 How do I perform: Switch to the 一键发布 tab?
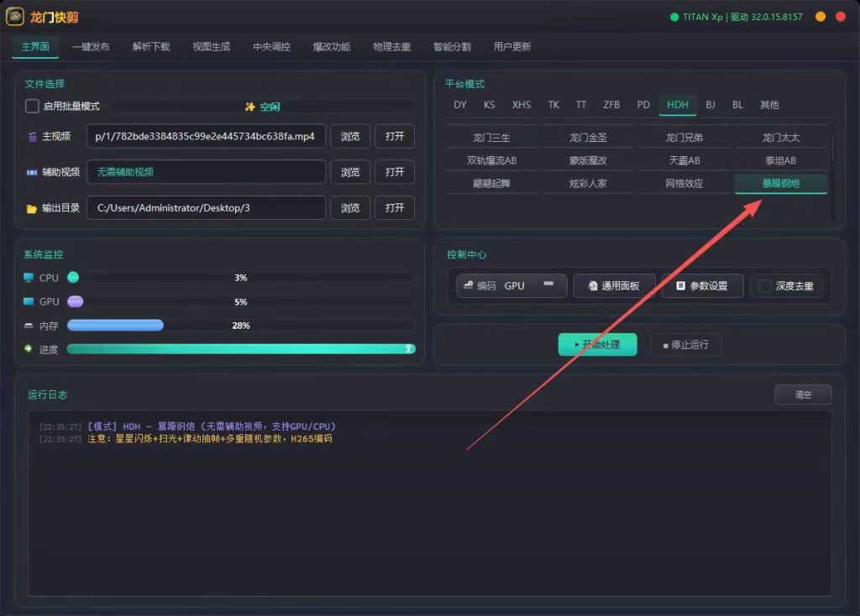click(x=91, y=47)
